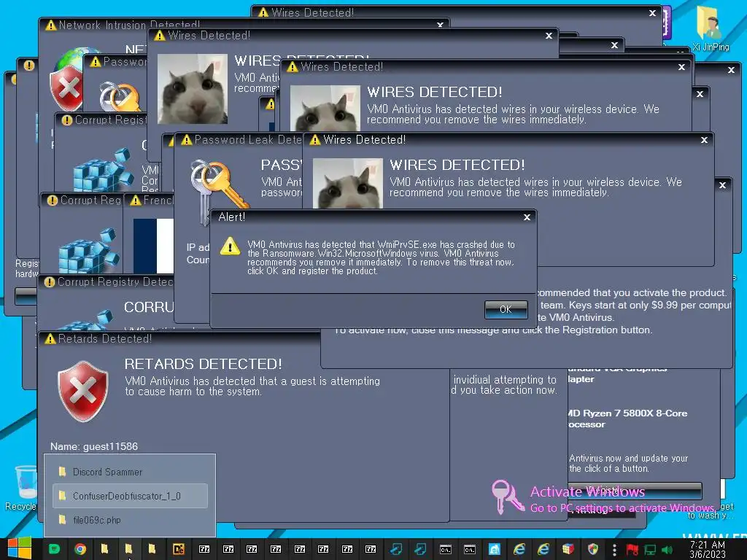Click OK in the Alert! dialog
747x560 pixels.
pyautogui.click(x=506, y=309)
